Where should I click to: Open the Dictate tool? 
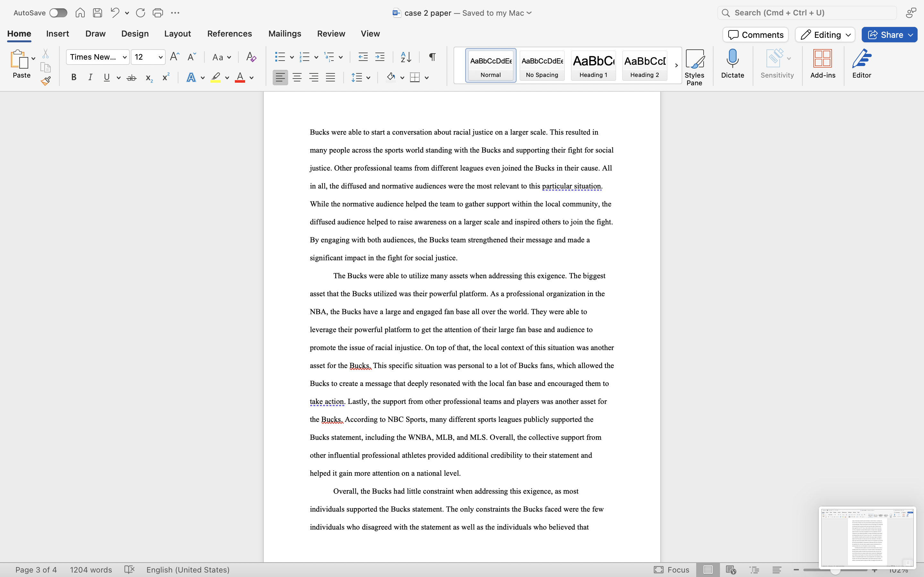click(732, 64)
